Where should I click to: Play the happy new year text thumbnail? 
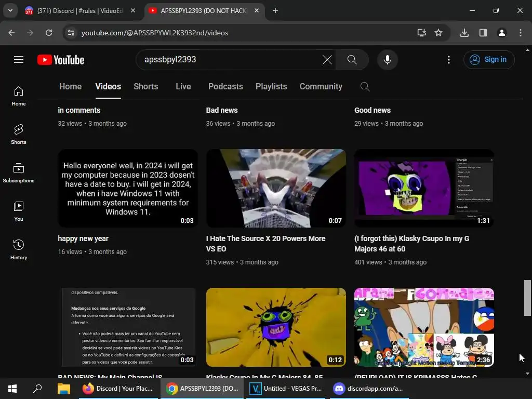point(128,188)
